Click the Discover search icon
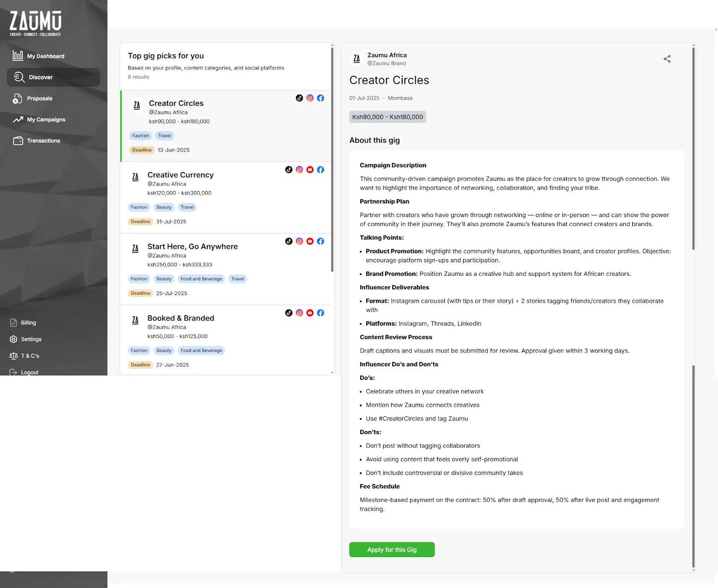This screenshot has width=718, height=588. click(19, 77)
